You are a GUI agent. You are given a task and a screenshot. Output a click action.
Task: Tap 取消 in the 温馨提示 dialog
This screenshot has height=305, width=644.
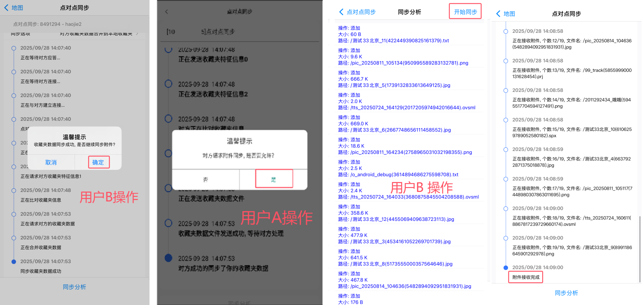(x=51, y=162)
